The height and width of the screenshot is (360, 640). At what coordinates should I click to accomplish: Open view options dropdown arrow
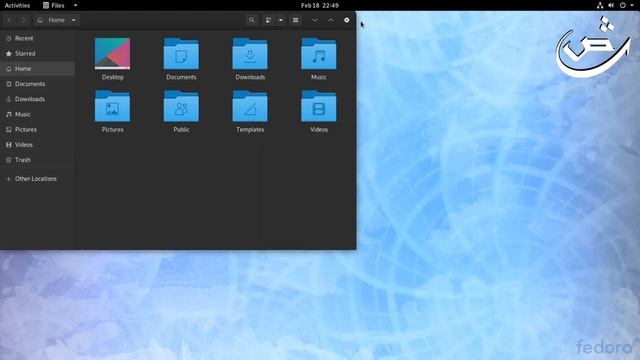[281, 20]
